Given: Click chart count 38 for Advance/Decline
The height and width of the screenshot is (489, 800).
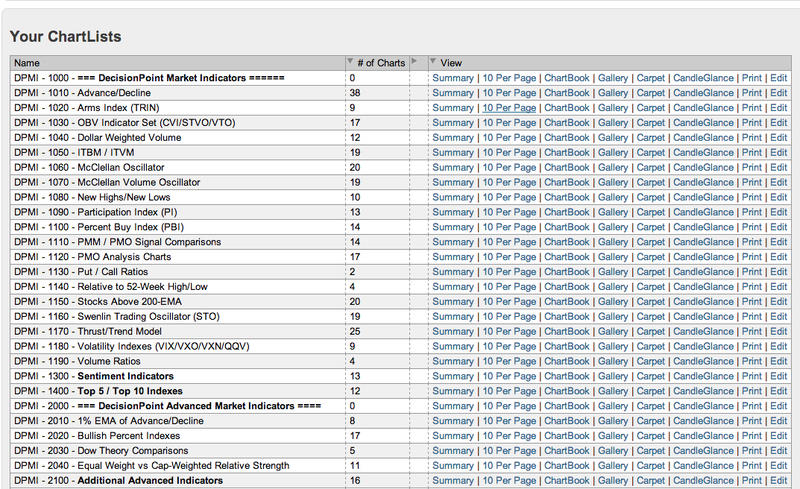Looking at the screenshot, I should [x=355, y=93].
